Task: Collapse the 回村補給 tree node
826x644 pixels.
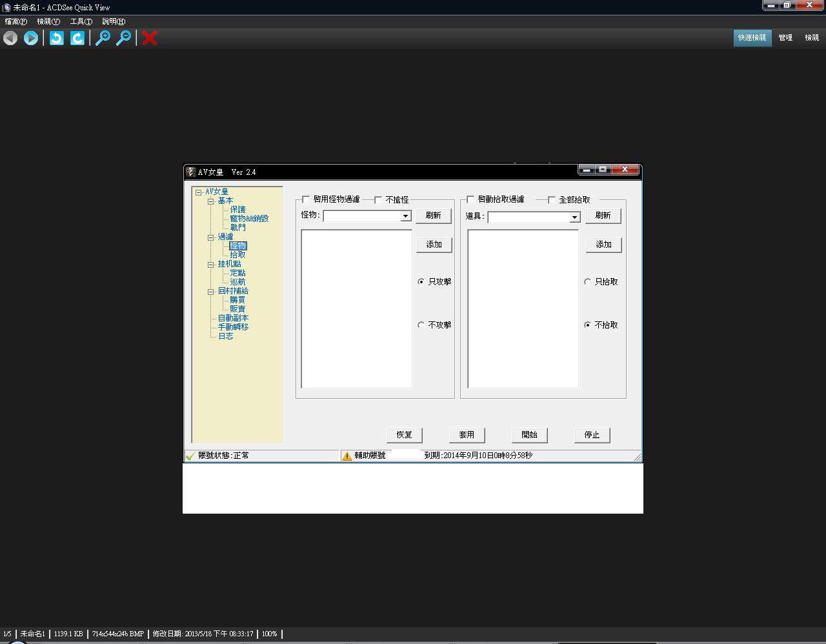Action: [x=211, y=292]
